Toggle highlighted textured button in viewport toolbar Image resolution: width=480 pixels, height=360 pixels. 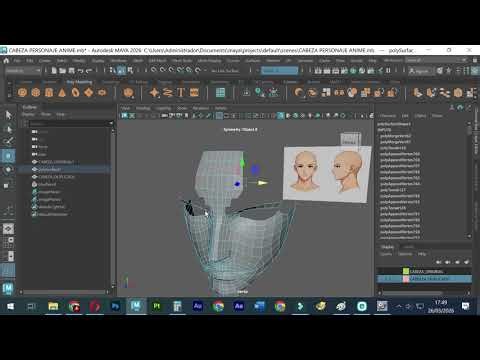click(x=281, y=116)
